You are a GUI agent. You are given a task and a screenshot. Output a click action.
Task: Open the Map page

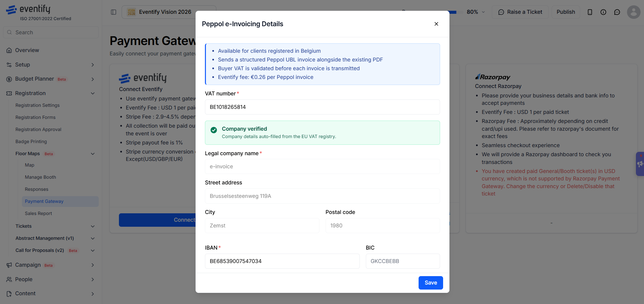[30, 165]
